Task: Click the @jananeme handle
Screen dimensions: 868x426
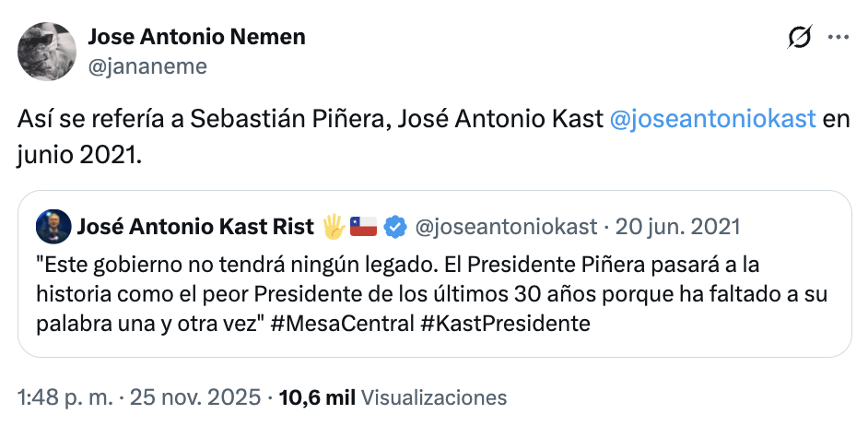Action: pos(147,65)
